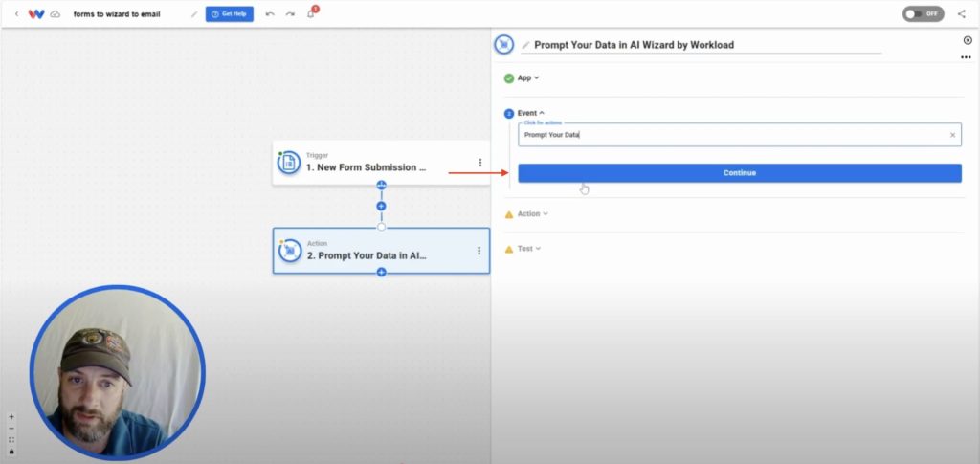Open the action node's three-dot menu
The height and width of the screenshot is (464, 980).
pyautogui.click(x=479, y=251)
